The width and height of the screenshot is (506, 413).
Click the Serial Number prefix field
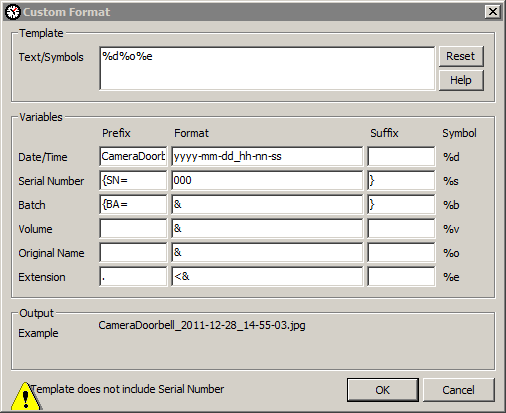(133, 180)
